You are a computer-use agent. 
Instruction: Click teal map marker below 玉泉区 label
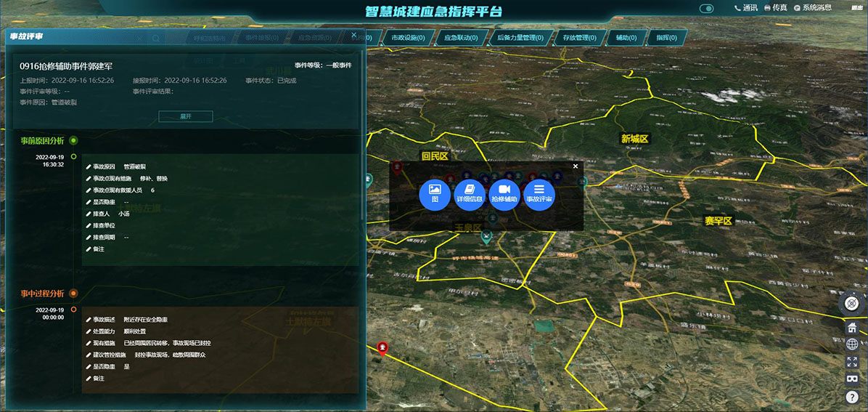coord(486,238)
